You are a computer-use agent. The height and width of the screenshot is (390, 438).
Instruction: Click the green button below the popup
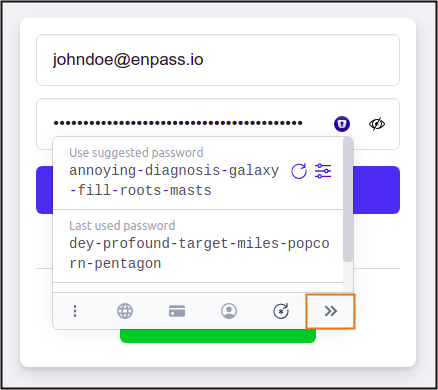point(218,336)
